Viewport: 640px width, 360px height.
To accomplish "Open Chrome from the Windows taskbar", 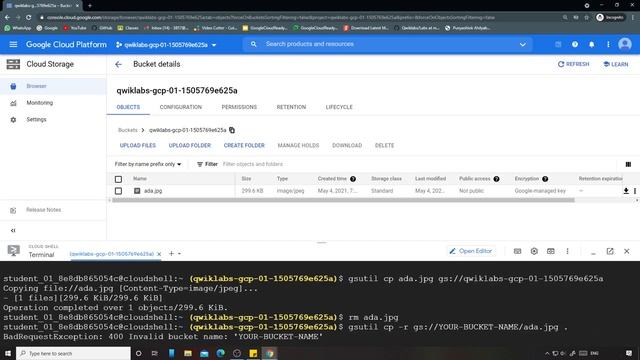I will point(269,353).
